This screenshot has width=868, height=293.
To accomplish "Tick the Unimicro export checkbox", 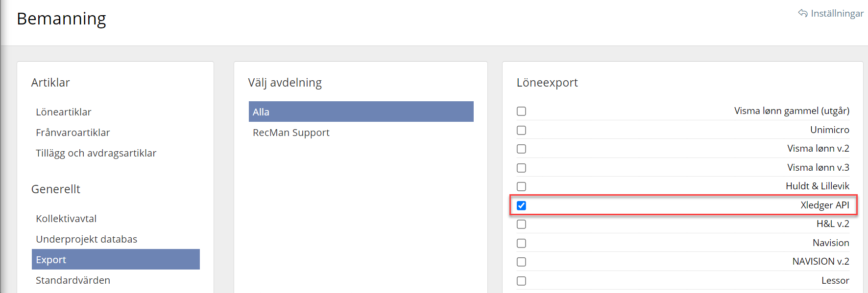I will click(x=521, y=130).
